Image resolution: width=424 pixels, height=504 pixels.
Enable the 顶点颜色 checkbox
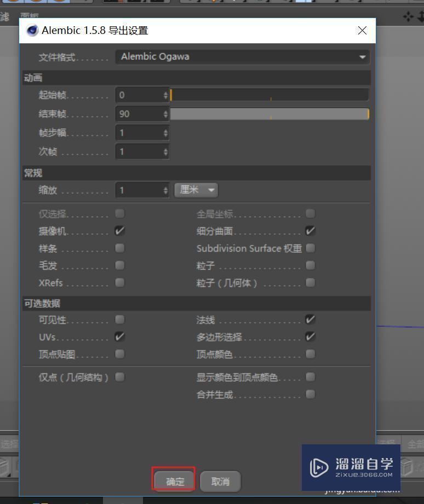(311, 354)
